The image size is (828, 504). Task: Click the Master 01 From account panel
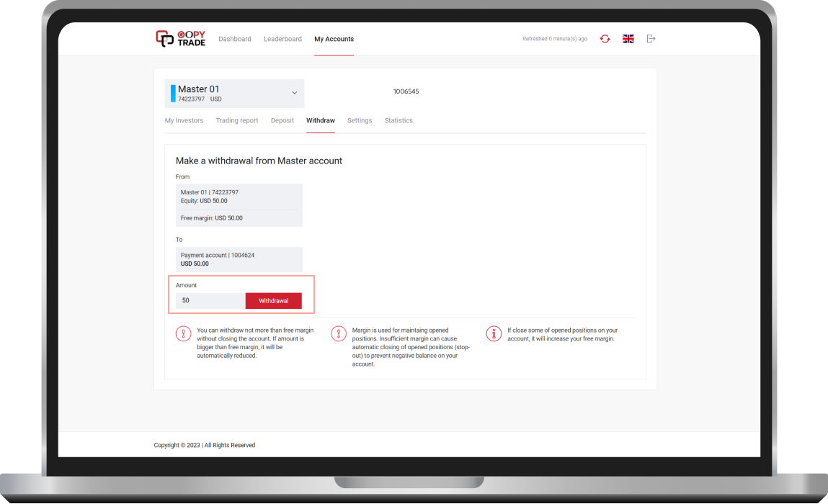239,204
